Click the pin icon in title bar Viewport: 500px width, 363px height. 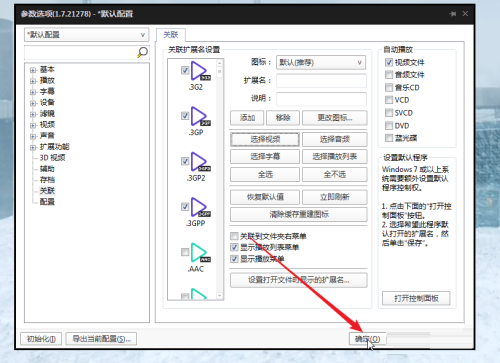[452, 14]
